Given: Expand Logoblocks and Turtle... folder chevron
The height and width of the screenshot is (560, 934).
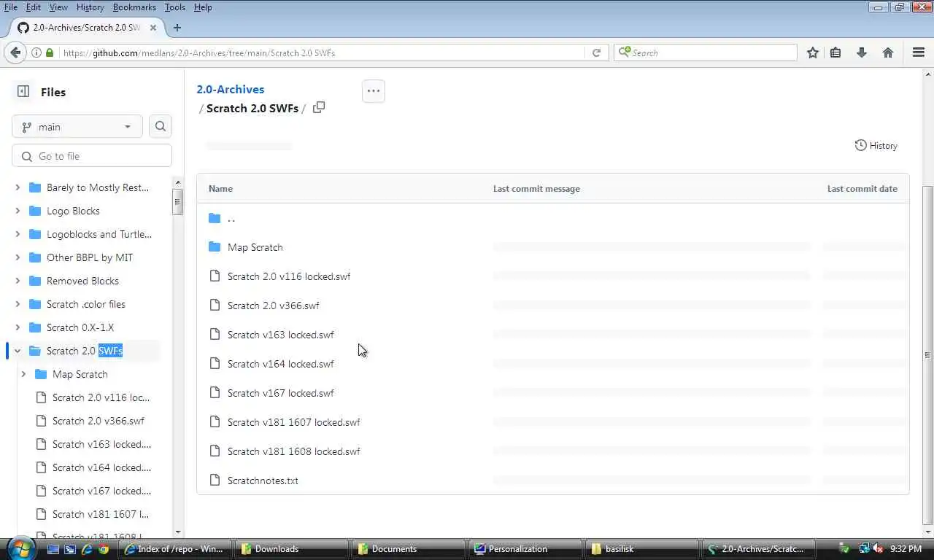Looking at the screenshot, I should (18, 234).
